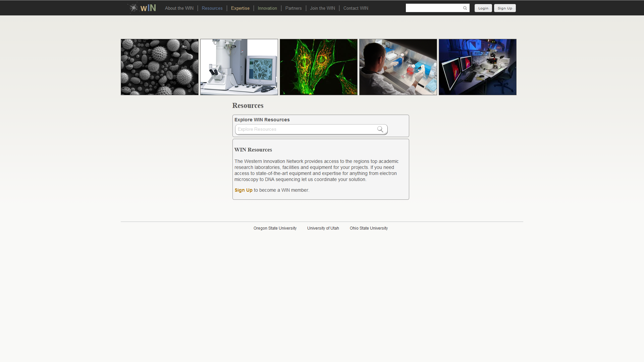Click the magnifier icon in Explore Resources field

point(380,129)
